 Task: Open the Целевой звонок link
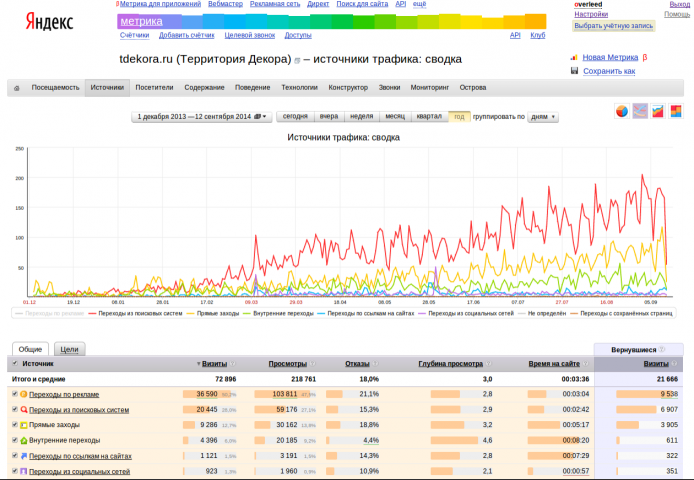[x=250, y=35]
